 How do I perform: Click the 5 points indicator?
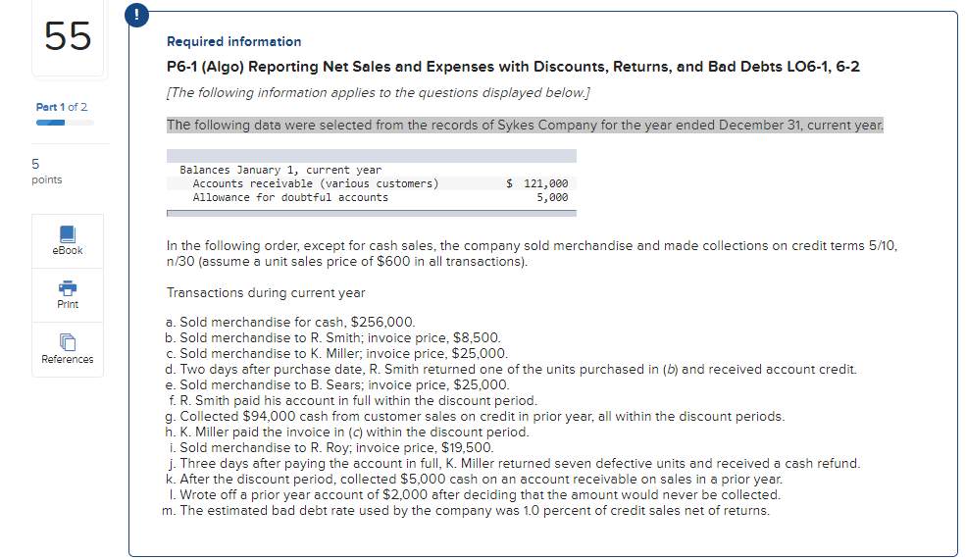[47, 172]
